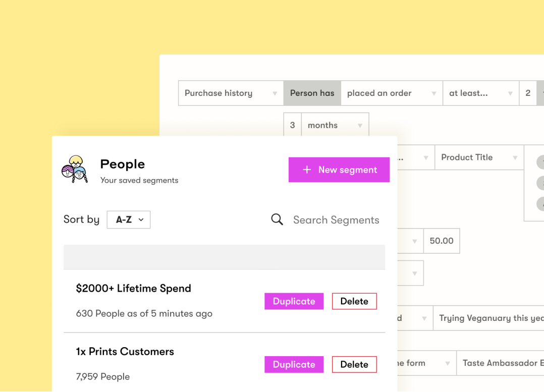Expand the Purchase history dropdown

[231, 93]
